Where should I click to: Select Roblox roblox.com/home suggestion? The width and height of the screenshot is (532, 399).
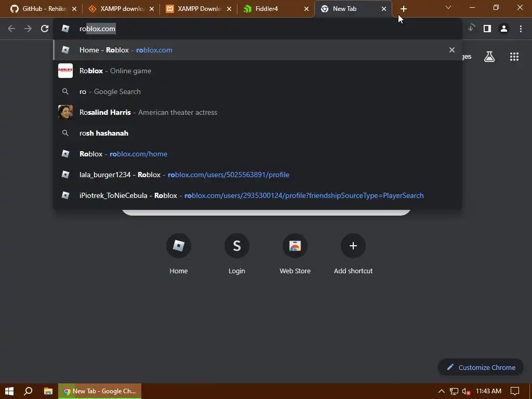(258, 154)
